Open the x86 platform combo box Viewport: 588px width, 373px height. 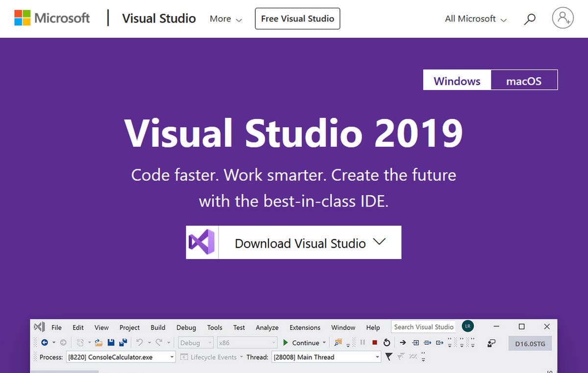(247, 343)
